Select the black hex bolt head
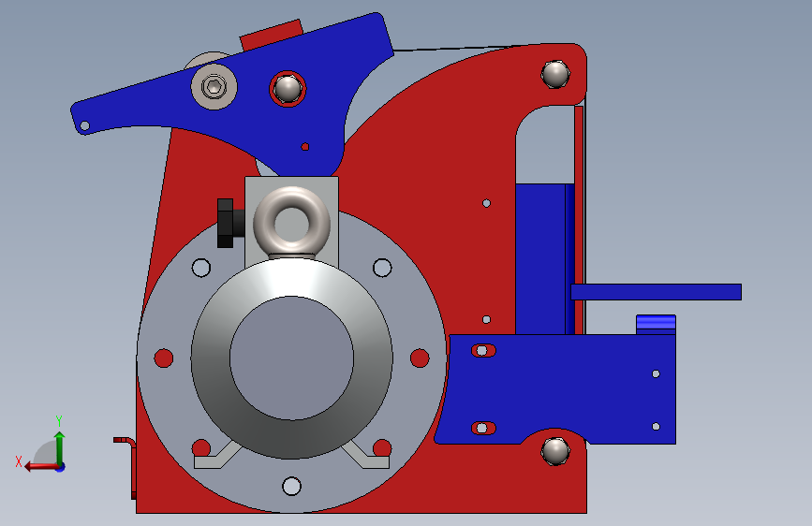Image resolution: width=812 pixels, height=526 pixels. pos(226,223)
